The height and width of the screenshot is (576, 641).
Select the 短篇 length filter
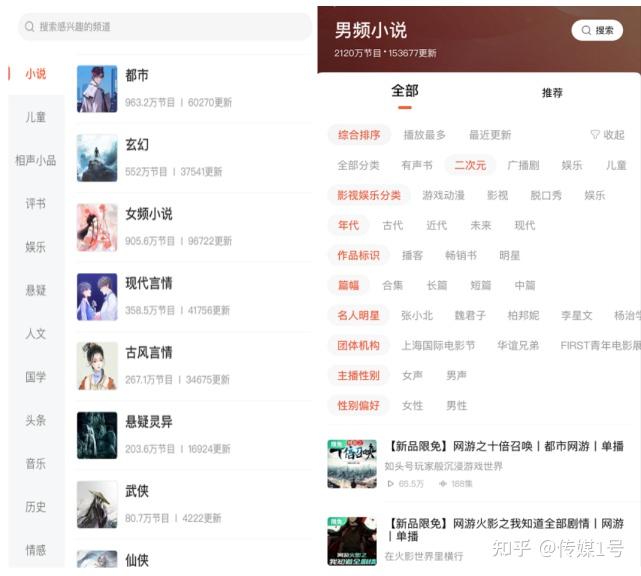pyautogui.click(x=480, y=285)
